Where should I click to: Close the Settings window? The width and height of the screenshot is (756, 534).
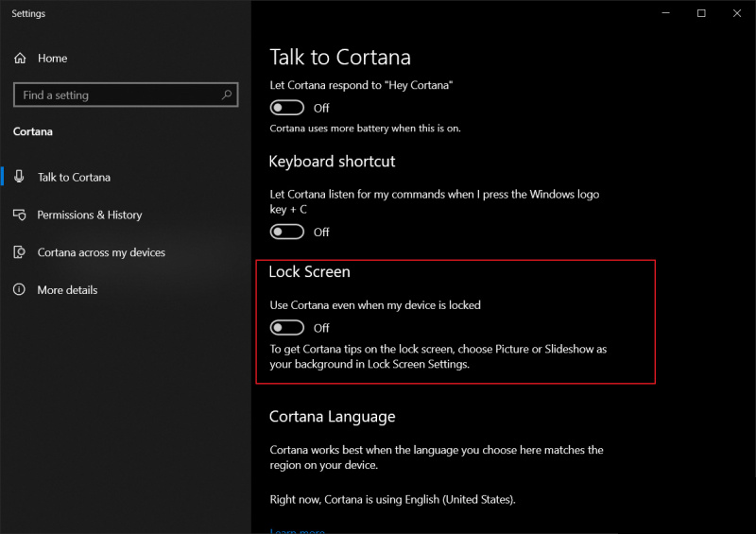pyautogui.click(x=736, y=13)
